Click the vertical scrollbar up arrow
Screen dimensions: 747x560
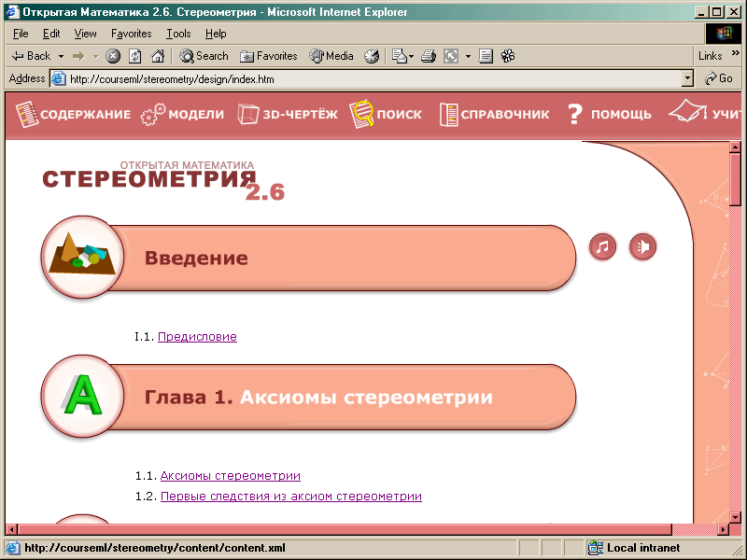735,147
